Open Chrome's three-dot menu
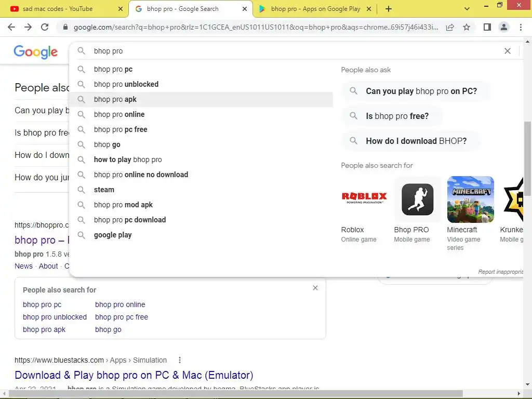 [521, 27]
